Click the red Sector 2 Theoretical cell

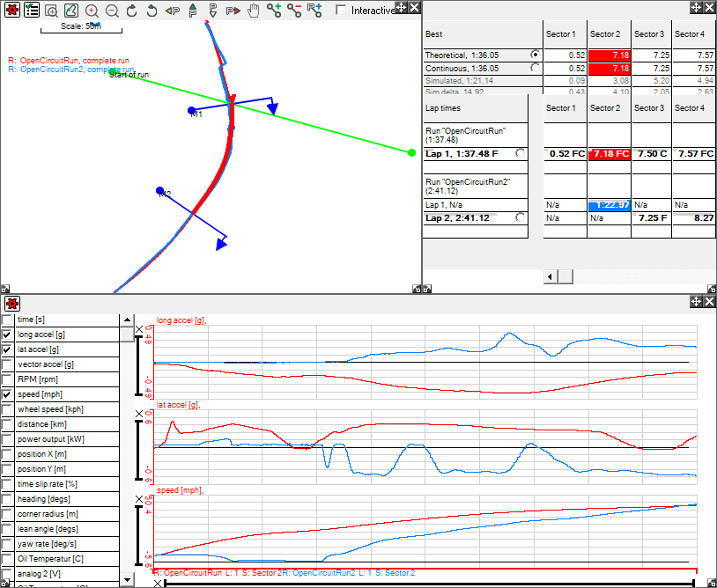coord(609,55)
